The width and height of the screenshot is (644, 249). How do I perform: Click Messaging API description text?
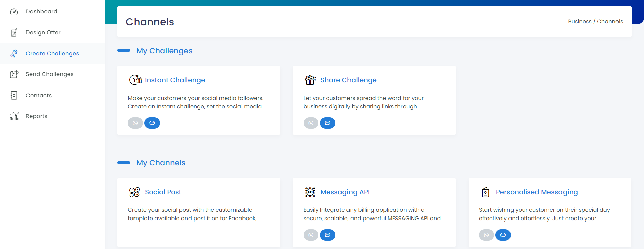coord(374,214)
